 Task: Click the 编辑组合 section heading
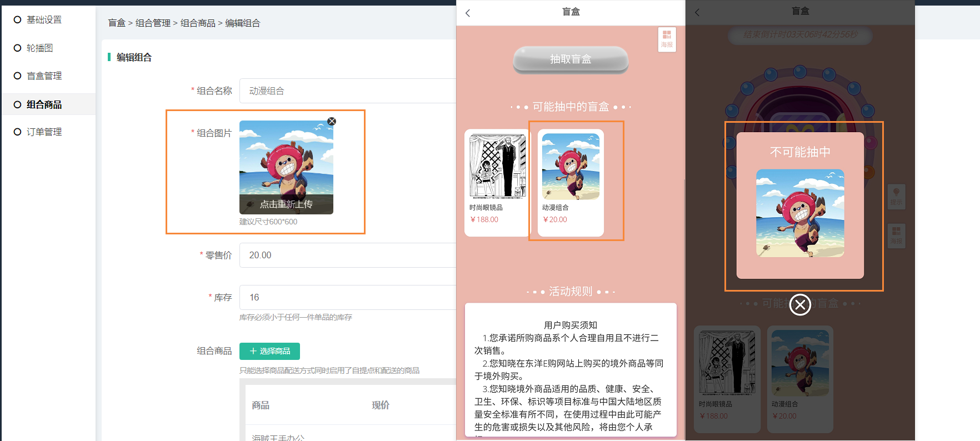134,57
